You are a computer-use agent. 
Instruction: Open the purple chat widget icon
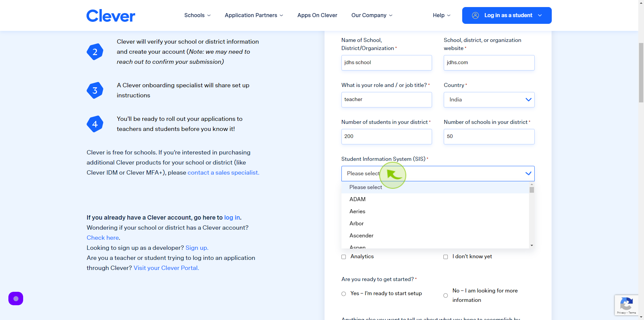coord(16,299)
